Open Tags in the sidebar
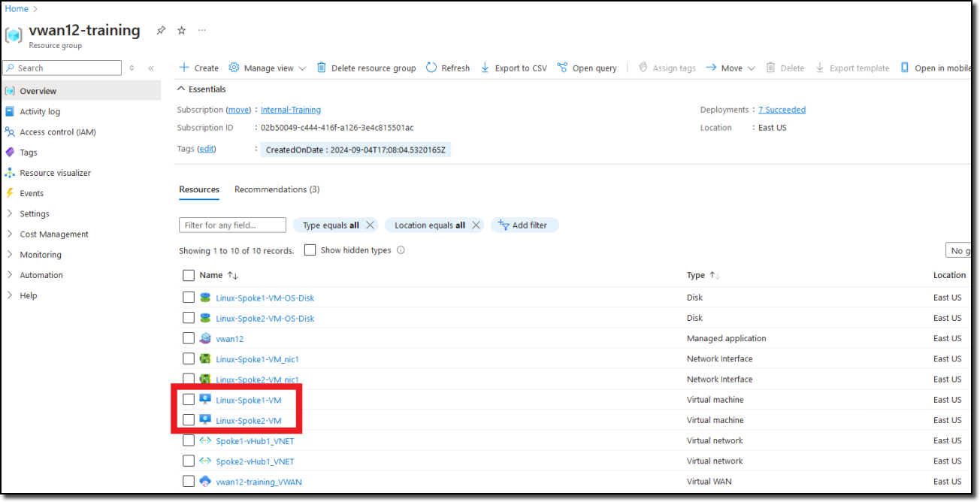 click(29, 152)
